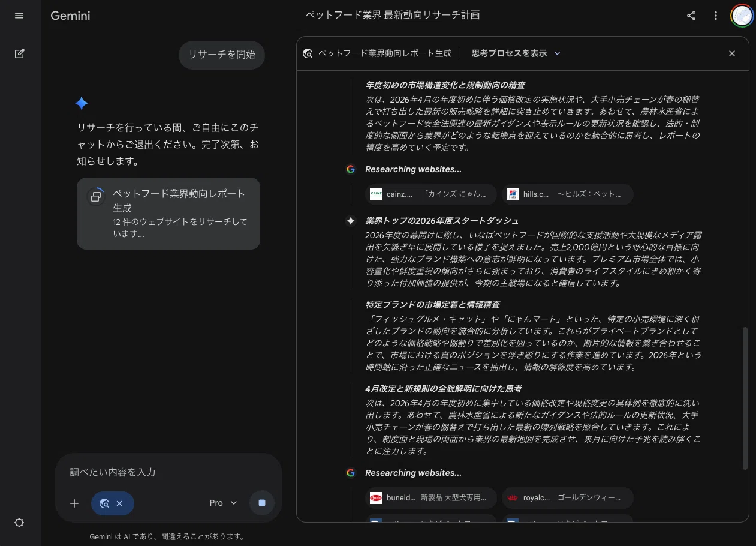Click the 12 件のウェブサイトをリサーチしています status text
The image size is (756, 546).
(180, 228)
